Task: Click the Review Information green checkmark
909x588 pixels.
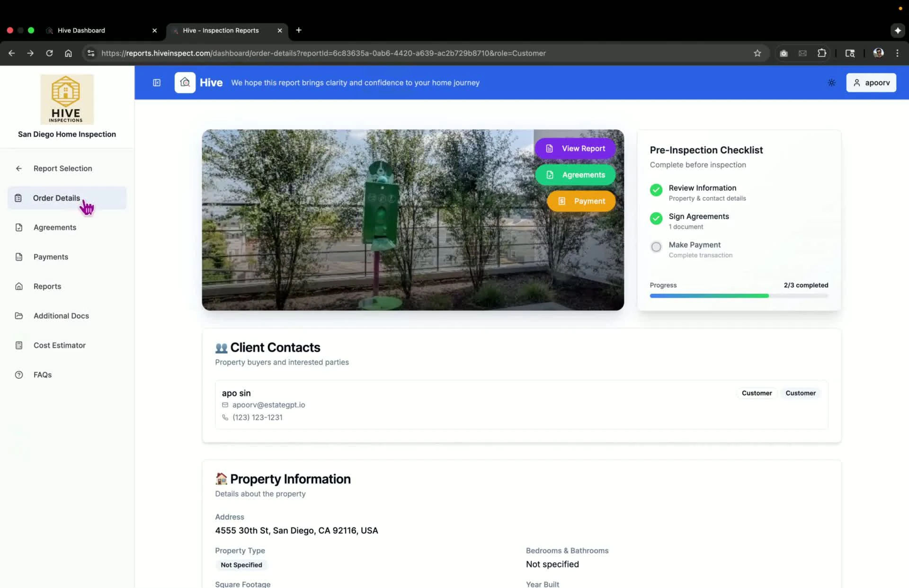Action: click(x=656, y=190)
